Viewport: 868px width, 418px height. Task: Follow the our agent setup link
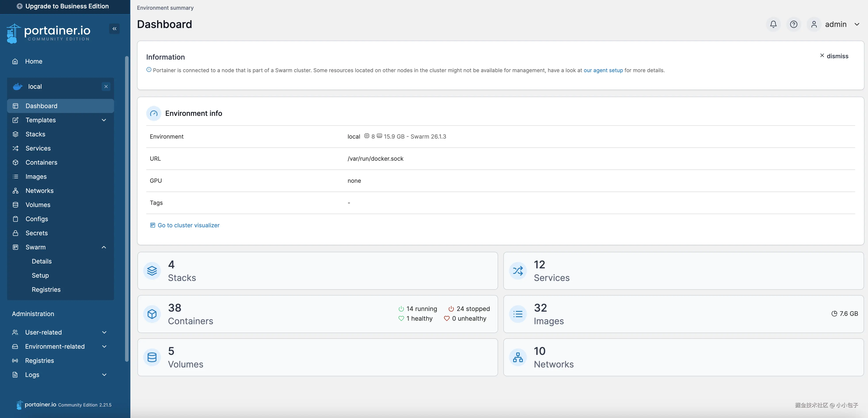pos(603,70)
